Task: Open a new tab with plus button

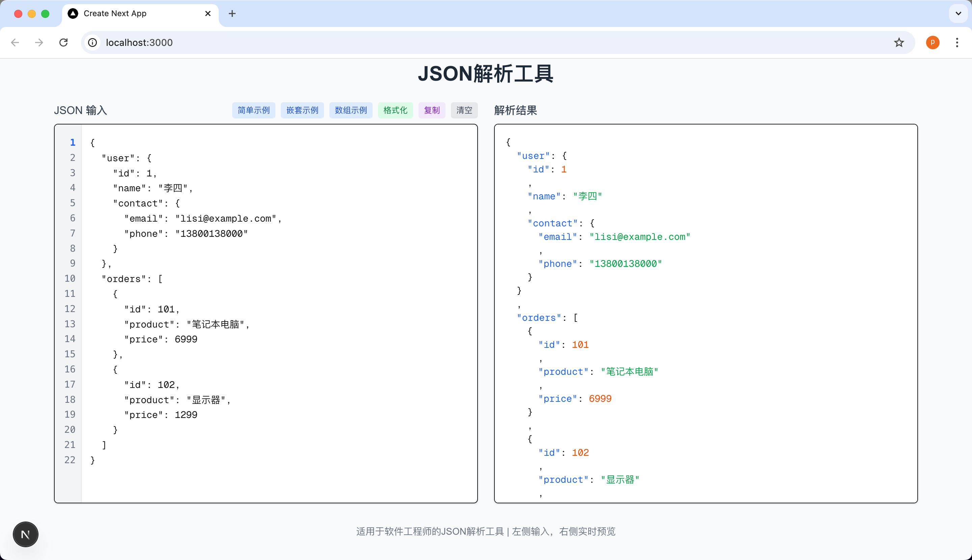Action: 232,13
